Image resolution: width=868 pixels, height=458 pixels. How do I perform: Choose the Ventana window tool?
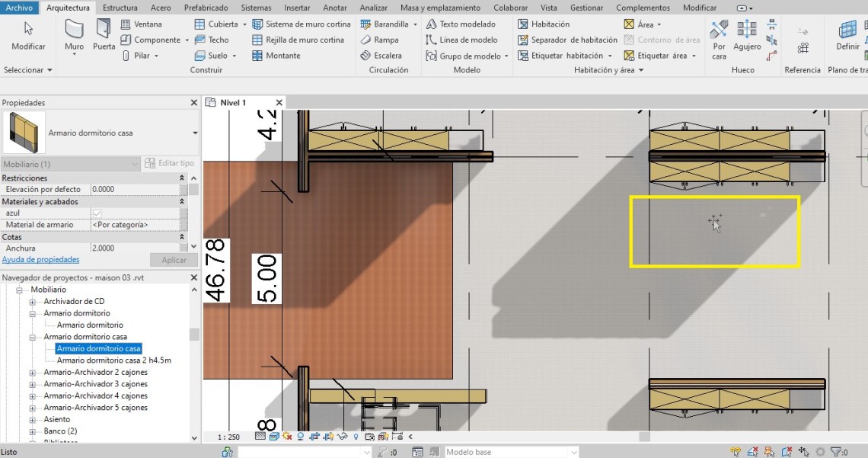coord(141,24)
